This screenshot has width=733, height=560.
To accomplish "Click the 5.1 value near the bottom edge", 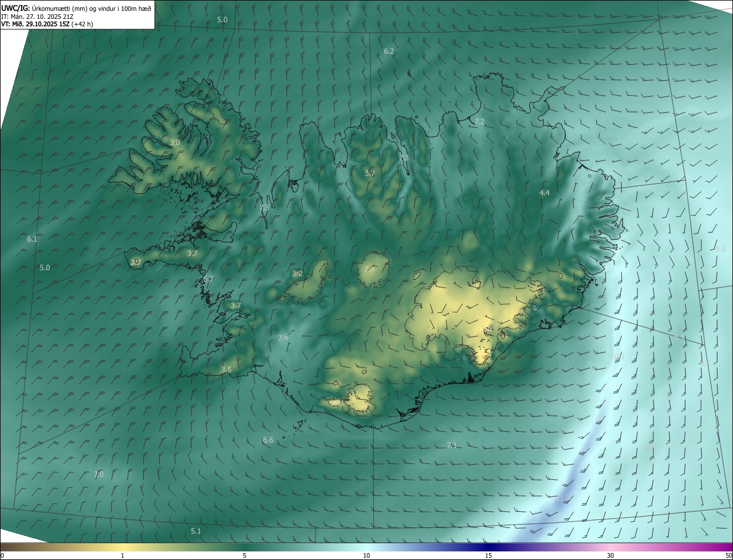I will click(196, 531).
